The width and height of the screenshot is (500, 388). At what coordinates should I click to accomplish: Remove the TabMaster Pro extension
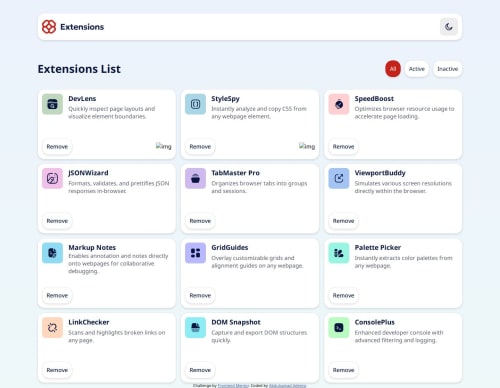[200, 221]
